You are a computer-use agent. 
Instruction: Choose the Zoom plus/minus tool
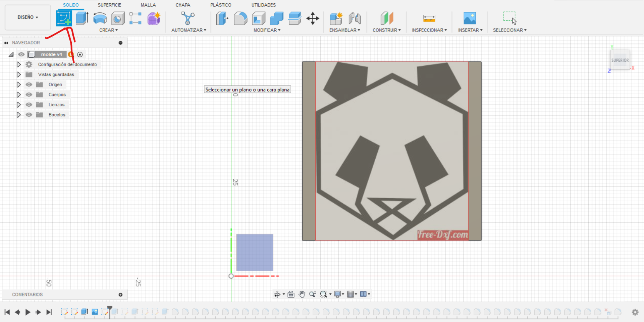click(313, 294)
